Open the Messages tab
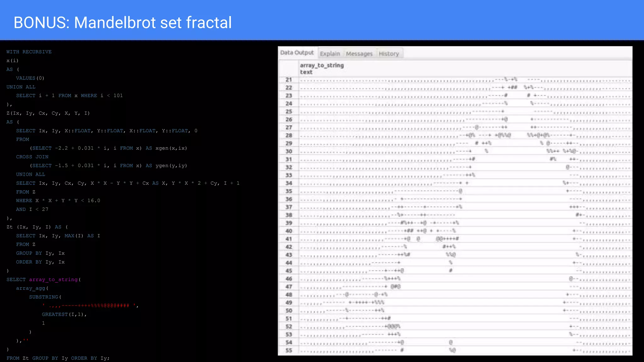Screen dimensions: 644x362 tap(359, 54)
